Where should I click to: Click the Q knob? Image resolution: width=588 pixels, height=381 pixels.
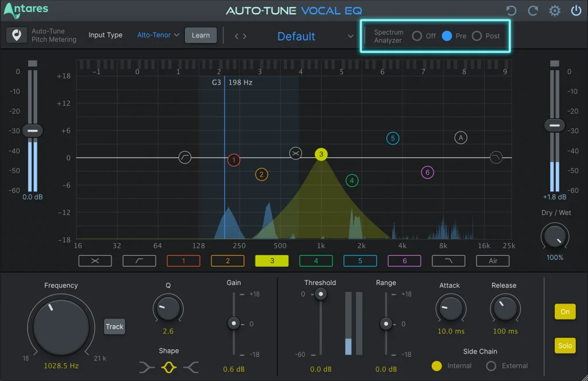[x=168, y=308]
